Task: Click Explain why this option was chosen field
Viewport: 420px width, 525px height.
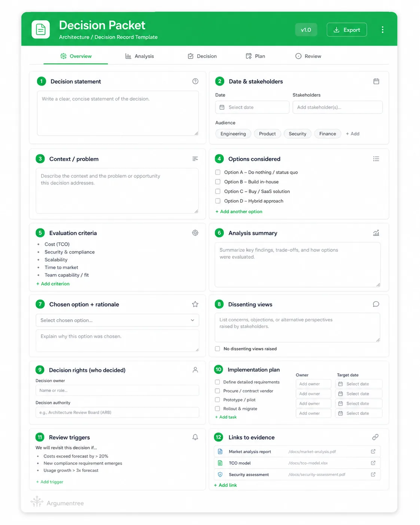Action: 117,340
